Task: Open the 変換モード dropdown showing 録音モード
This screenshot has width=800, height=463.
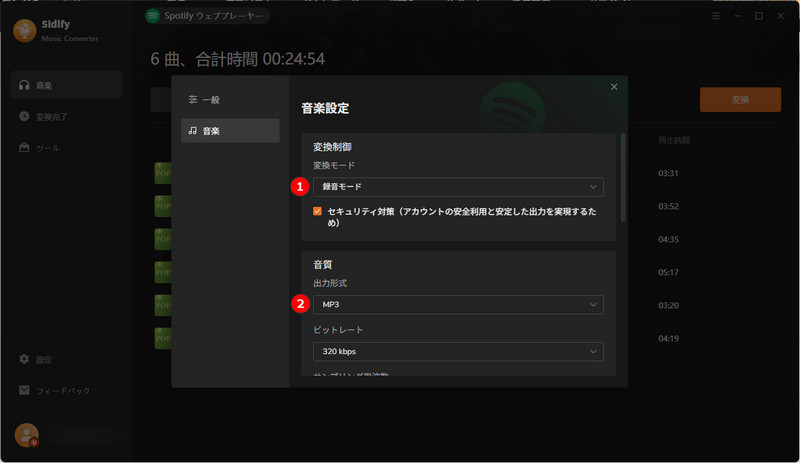Action: point(458,187)
